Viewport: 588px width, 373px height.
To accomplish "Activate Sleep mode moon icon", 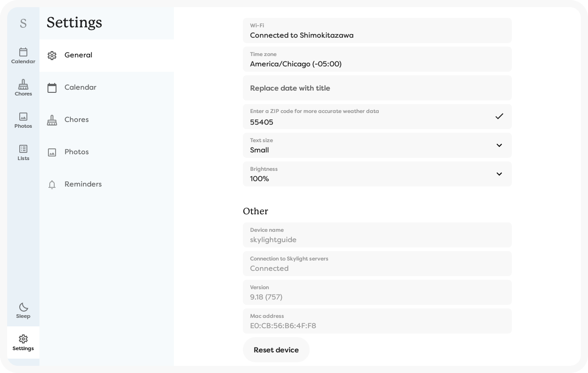I will pos(23,310).
